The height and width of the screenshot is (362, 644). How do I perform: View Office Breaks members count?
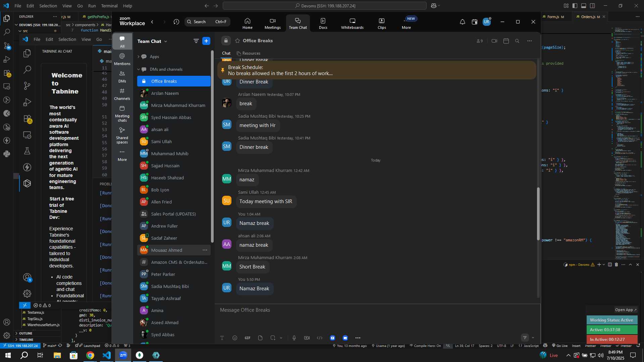pos(480,41)
